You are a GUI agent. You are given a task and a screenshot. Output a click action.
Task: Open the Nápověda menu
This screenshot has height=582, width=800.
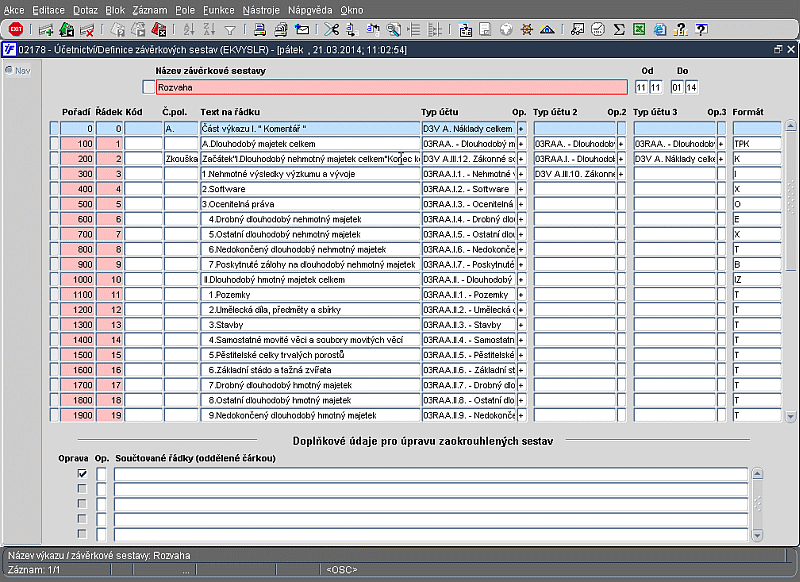click(x=310, y=10)
